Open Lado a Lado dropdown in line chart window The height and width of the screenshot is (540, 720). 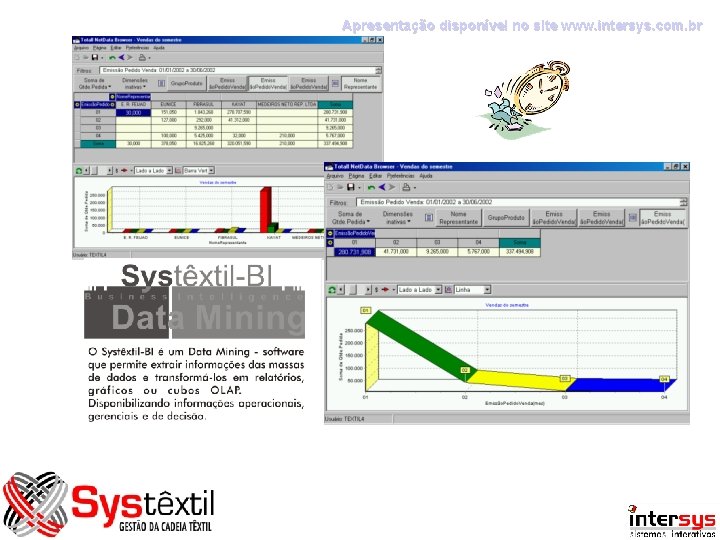(438, 290)
